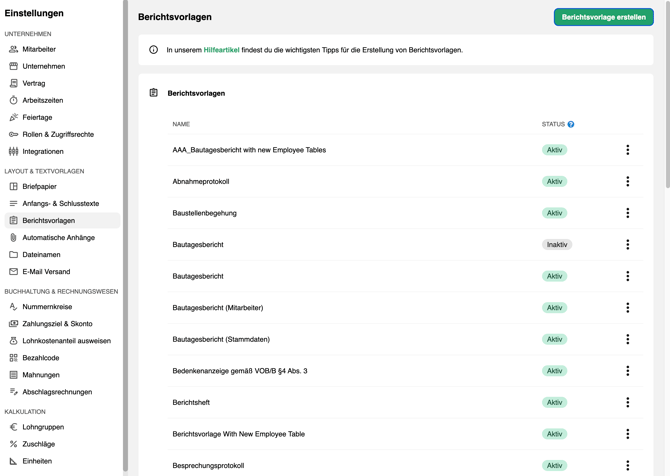Open the Abnahmeprotokoll template
This screenshot has width=670, height=476.
[201, 182]
